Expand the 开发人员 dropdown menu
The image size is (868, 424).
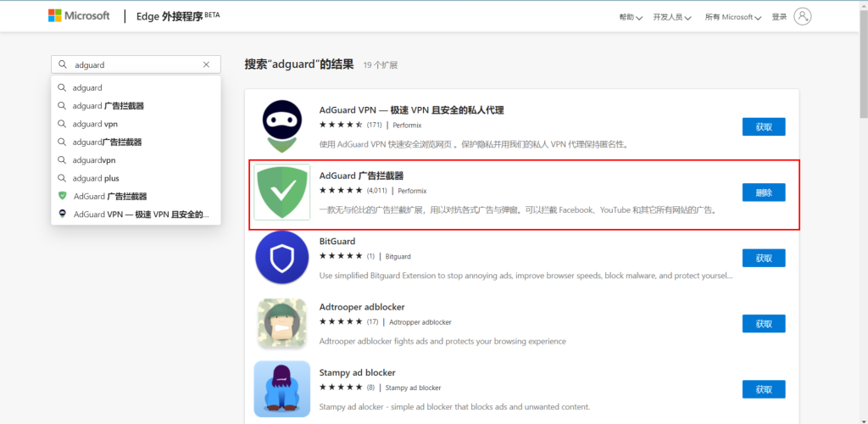pyautogui.click(x=672, y=17)
